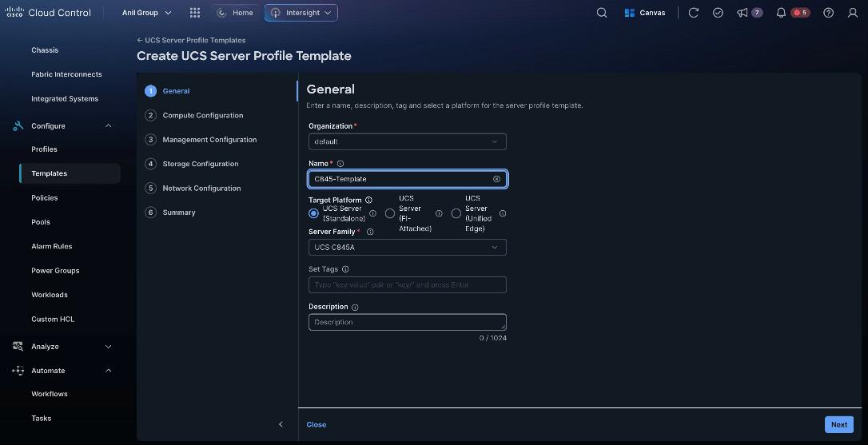Viewport: 868px width, 445px height.
Task: Open the app launcher grid icon
Action: coord(195,13)
